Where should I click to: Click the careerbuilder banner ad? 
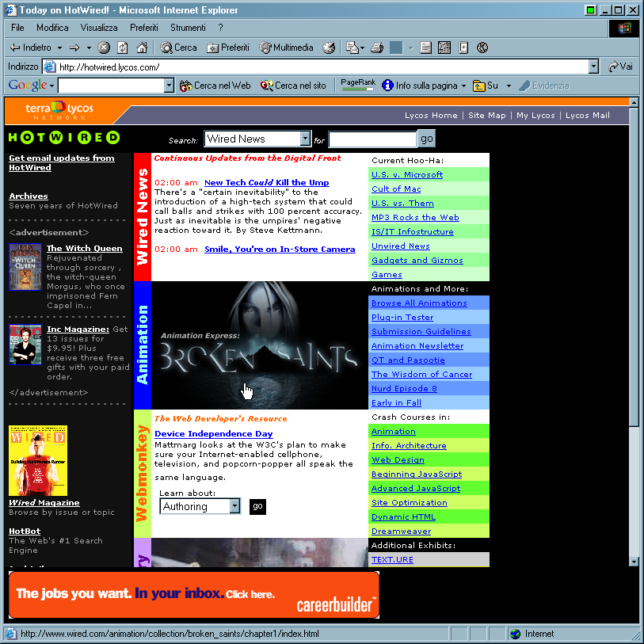point(194,595)
